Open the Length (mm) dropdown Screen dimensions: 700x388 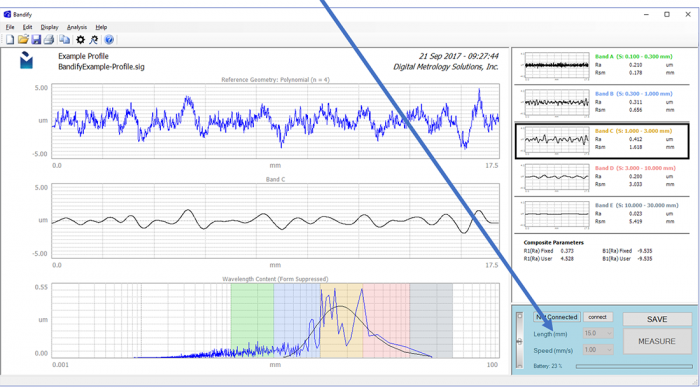pyautogui.click(x=598, y=333)
